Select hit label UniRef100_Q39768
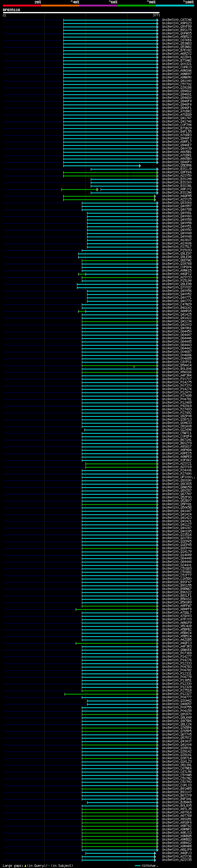Screen dimensions: 197x868 [x=176, y=264]
